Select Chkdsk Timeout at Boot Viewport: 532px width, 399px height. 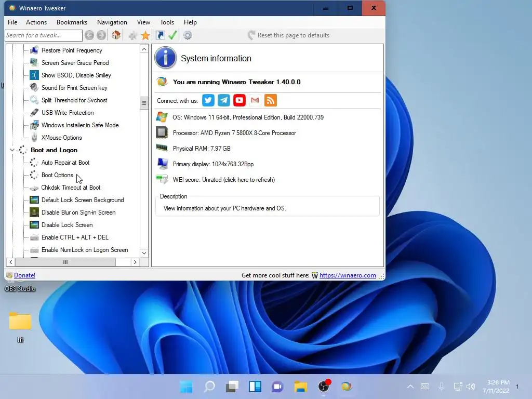point(71,187)
